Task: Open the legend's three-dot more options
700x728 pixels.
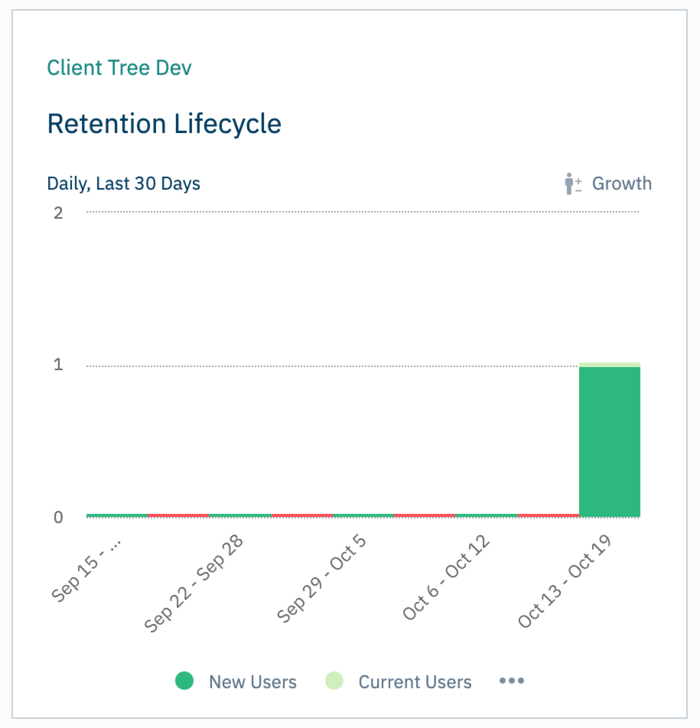Action: 512,681
